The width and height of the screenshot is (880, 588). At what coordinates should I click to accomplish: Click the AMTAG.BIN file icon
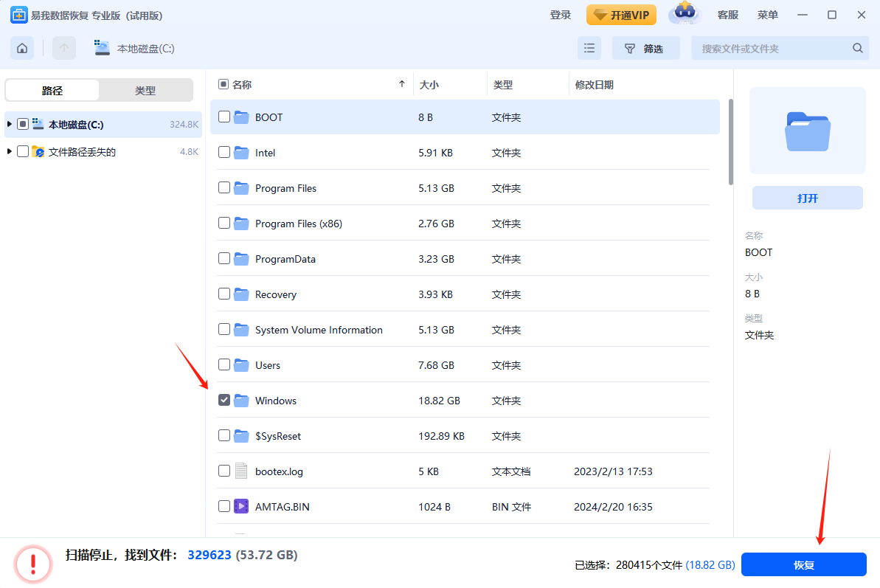(x=241, y=507)
